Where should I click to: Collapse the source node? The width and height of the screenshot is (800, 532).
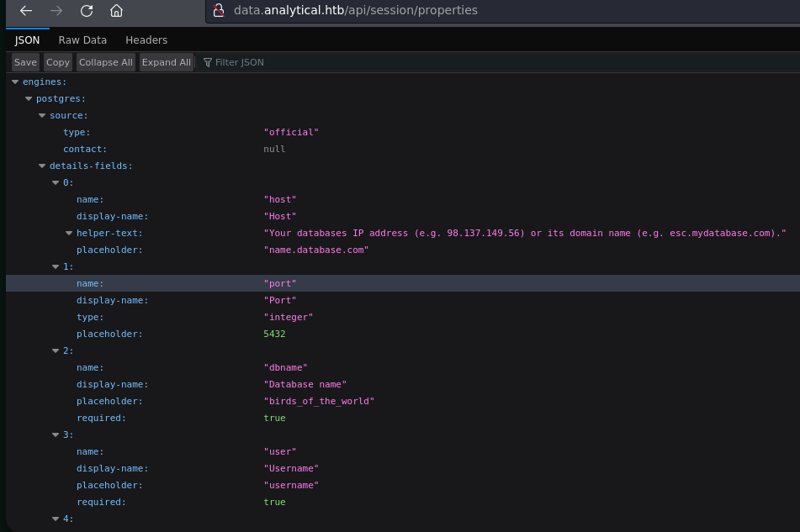pos(42,116)
